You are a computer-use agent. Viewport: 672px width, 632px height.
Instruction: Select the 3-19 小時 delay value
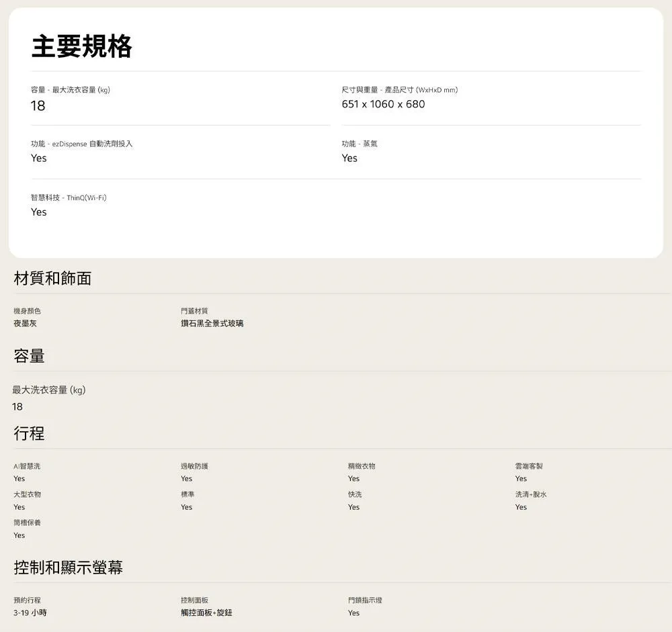(30, 613)
